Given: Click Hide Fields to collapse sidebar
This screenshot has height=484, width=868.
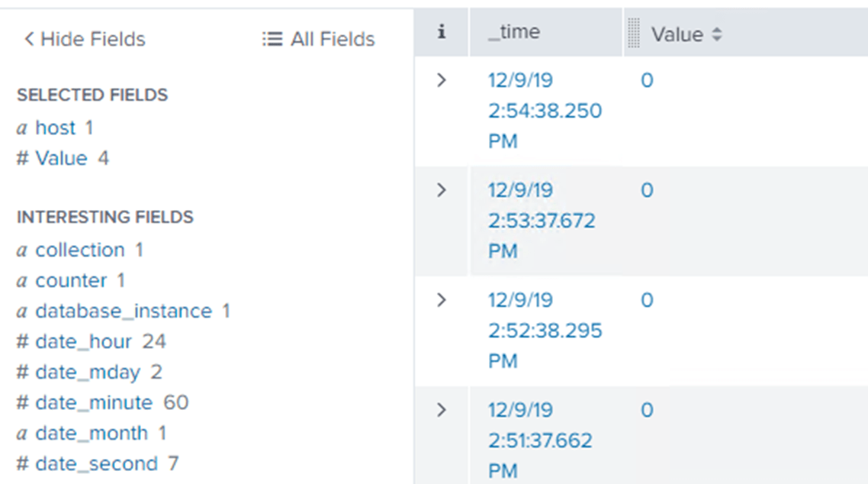Looking at the screenshot, I should point(84,39).
